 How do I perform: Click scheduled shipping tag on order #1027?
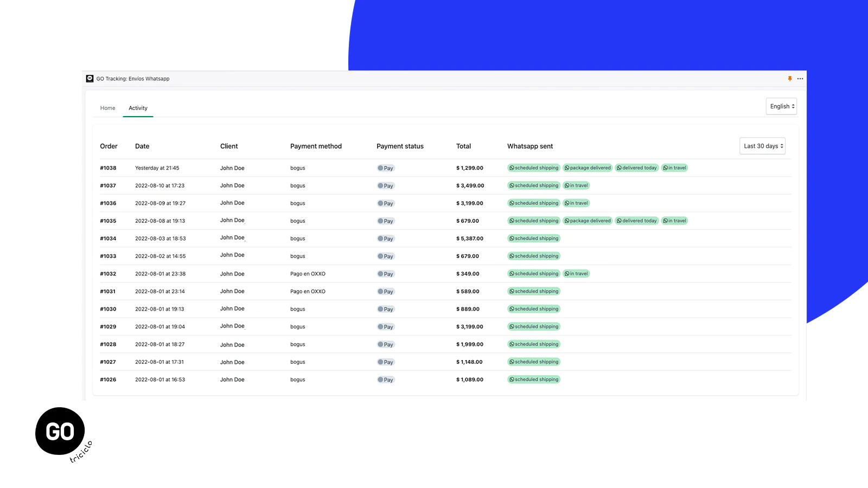(x=534, y=362)
